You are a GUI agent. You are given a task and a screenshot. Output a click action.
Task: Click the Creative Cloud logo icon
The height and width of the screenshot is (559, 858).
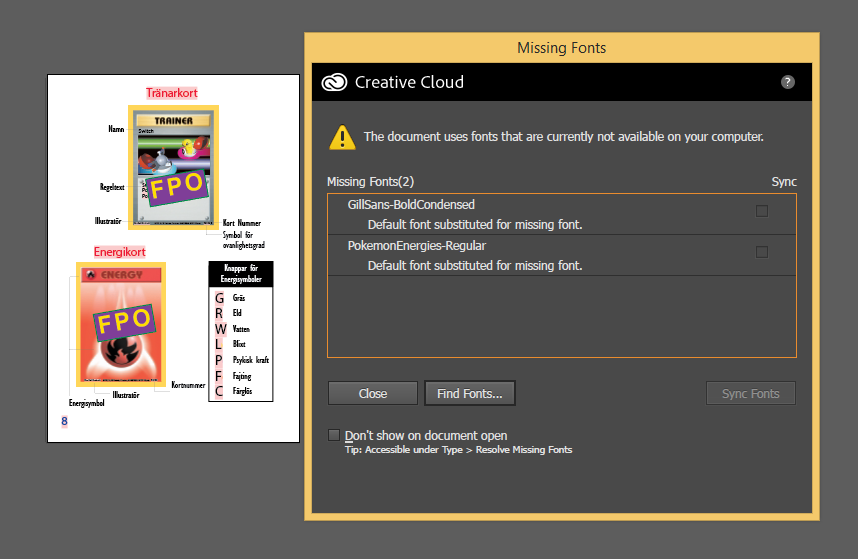pos(334,82)
